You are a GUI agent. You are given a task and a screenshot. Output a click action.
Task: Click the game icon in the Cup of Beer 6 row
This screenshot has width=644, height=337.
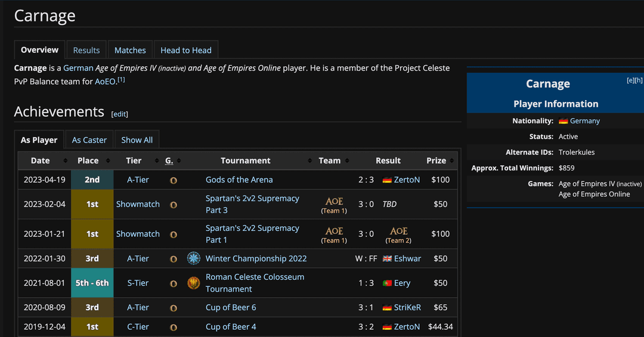[174, 308]
